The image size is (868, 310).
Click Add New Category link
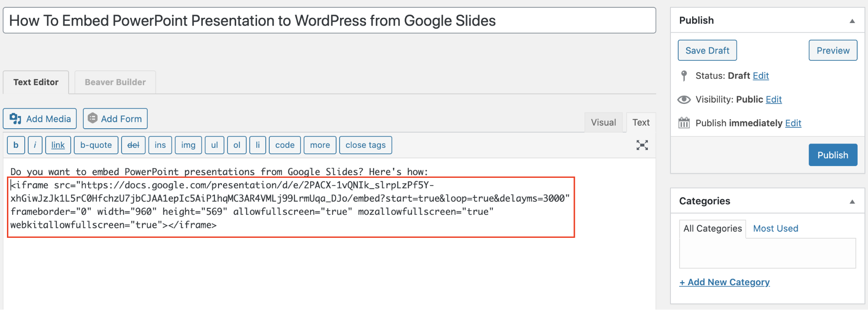[724, 282]
